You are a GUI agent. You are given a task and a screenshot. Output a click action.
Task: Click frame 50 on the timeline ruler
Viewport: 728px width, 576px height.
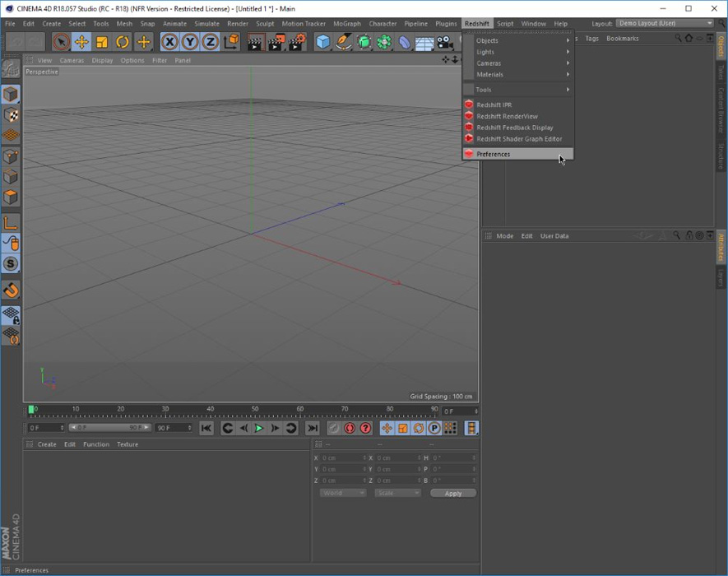255,409
